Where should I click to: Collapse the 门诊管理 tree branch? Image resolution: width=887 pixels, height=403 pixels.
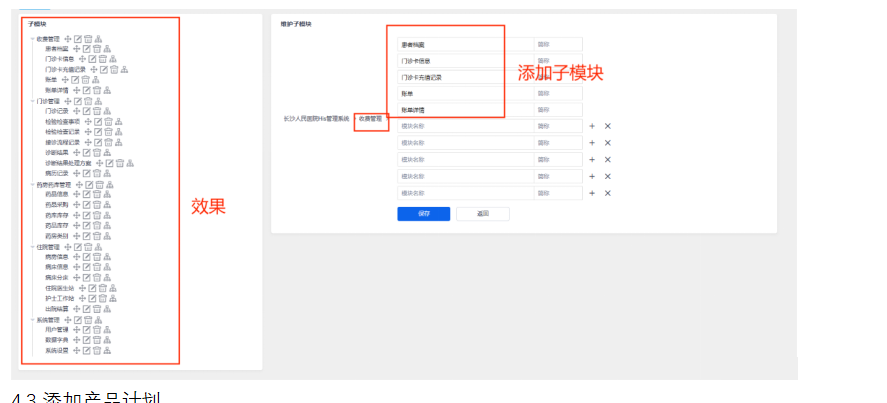pos(32,101)
